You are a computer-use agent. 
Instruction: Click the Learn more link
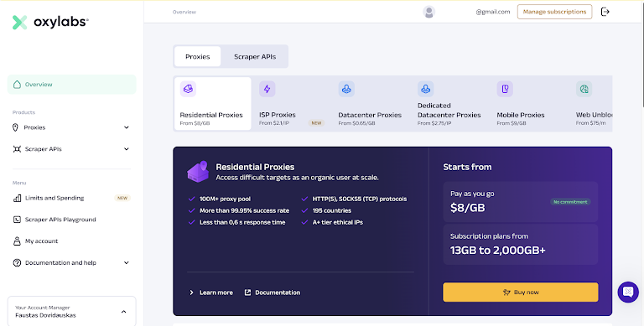coord(216,292)
